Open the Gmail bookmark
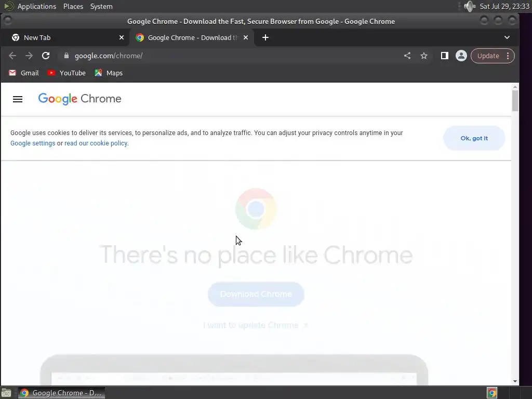The image size is (532, 399). 24,73
